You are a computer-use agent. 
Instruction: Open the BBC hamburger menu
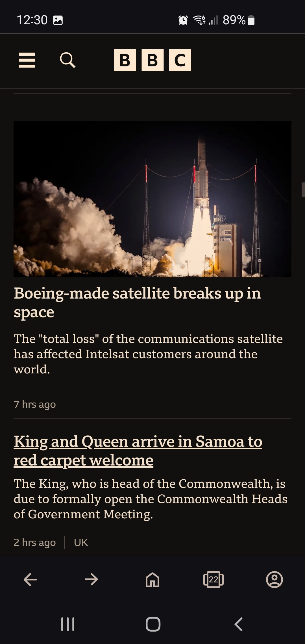click(x=27, y=60)
